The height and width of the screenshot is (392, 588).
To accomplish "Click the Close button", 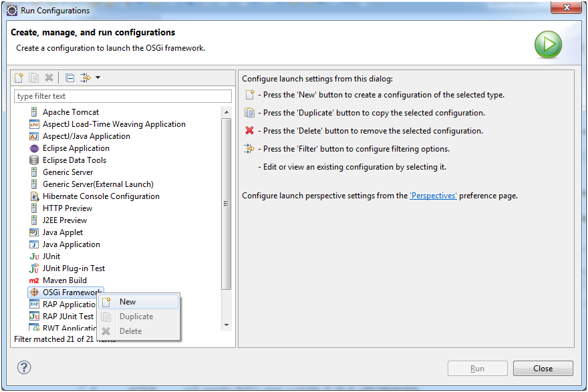I will click(x=543, y=369).
